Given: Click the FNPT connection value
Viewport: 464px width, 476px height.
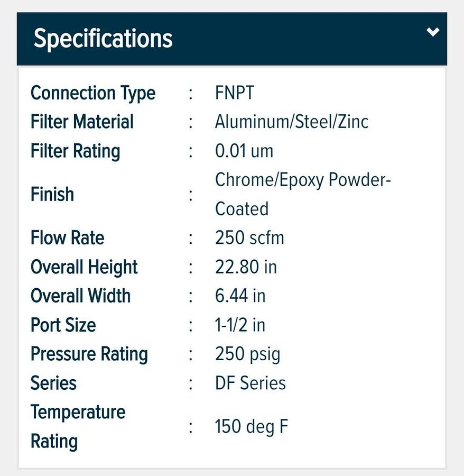Looking at the screenshot, I should click(234, 93).
